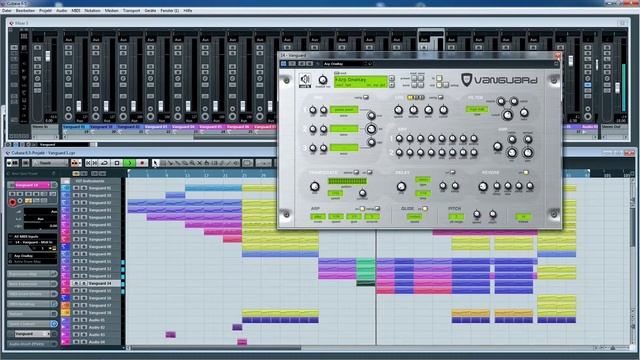The image size is (640, 360).
Task: Toggle the OSC config switch in Vanguard
Action: pos(366,97)
